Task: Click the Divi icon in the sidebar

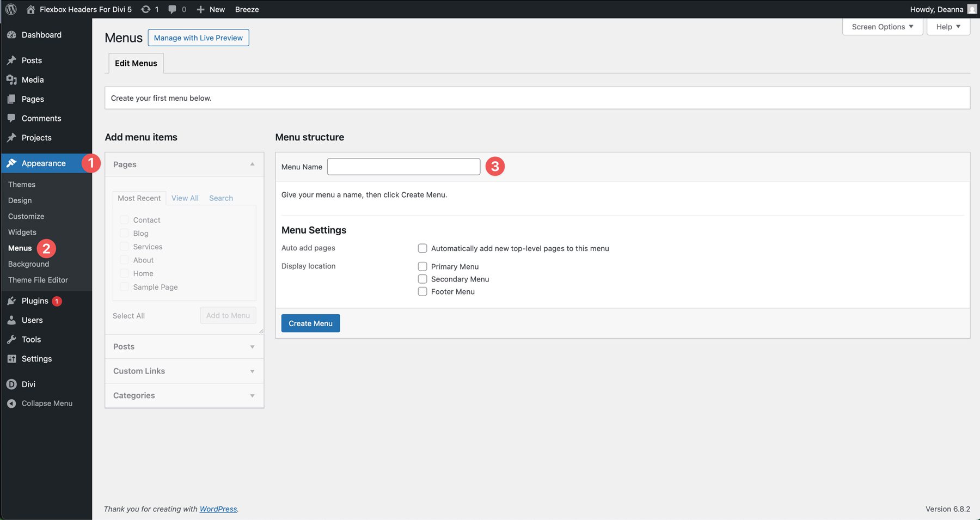Action: point(12,384)
